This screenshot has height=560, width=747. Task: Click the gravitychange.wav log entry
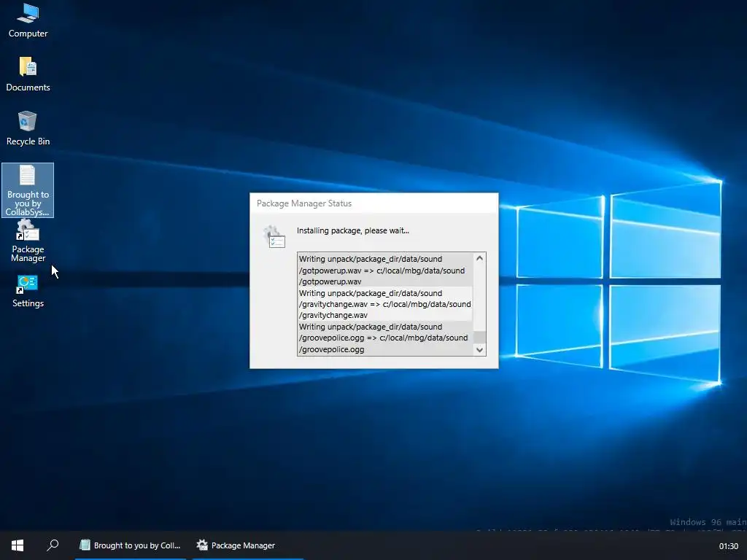[x=385, y=304]
